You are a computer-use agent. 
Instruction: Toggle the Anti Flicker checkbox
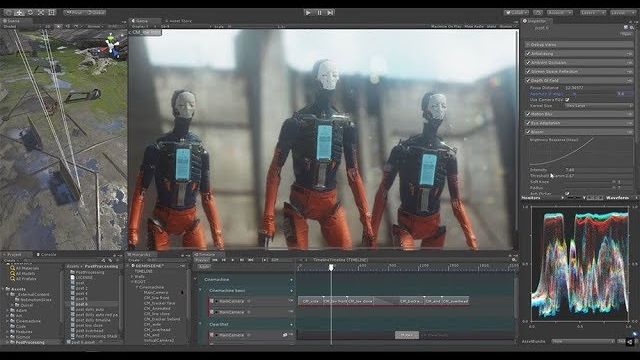click(567, 194)
